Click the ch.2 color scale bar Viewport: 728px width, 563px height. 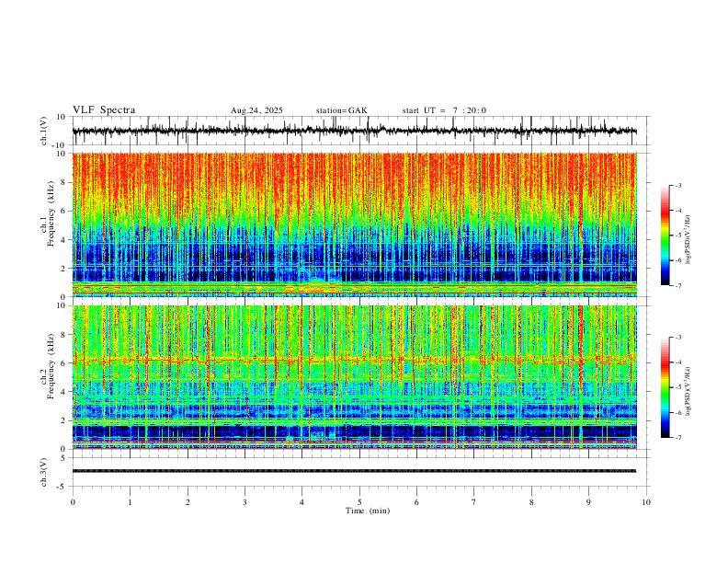(x=665, y=387)
